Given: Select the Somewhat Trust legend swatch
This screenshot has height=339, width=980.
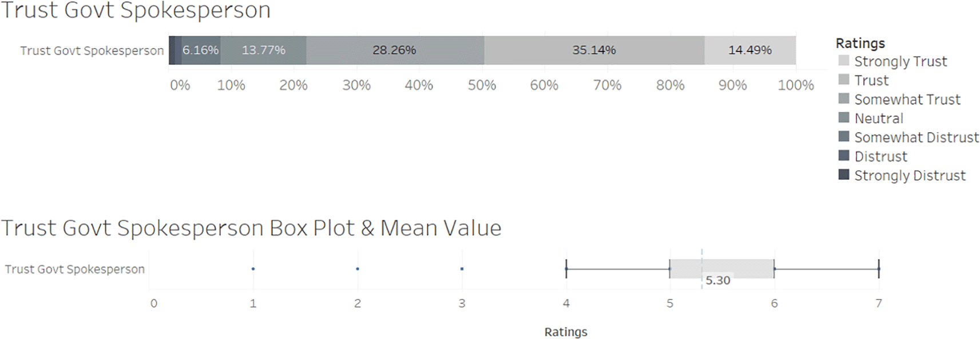Looking at the screenshot, I should pos(843,98).
